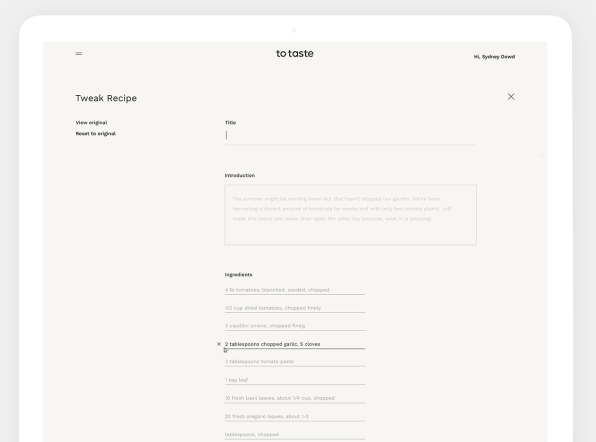
Task: Click the Tweak Recipe heading
Action: tap(106, 98)
